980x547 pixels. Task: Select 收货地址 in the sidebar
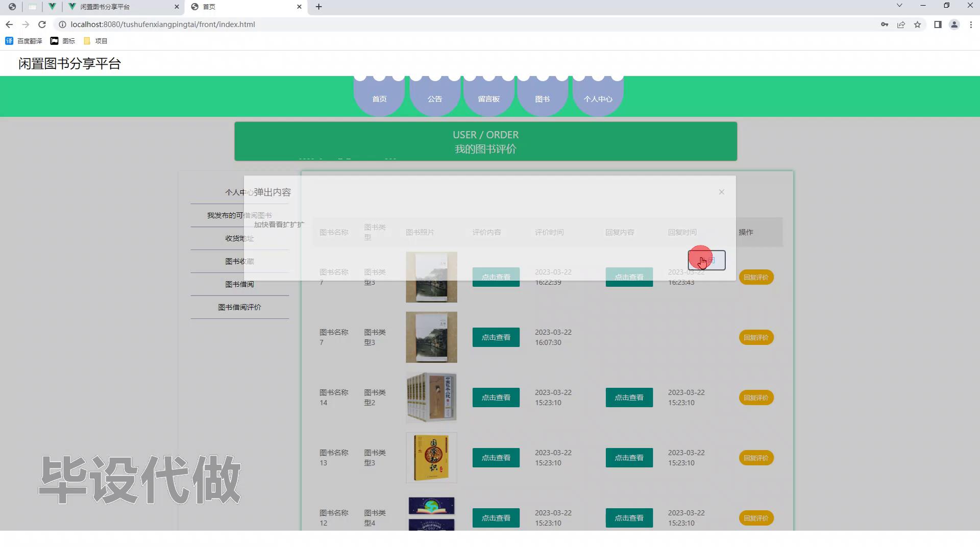(x=239, y=238)
